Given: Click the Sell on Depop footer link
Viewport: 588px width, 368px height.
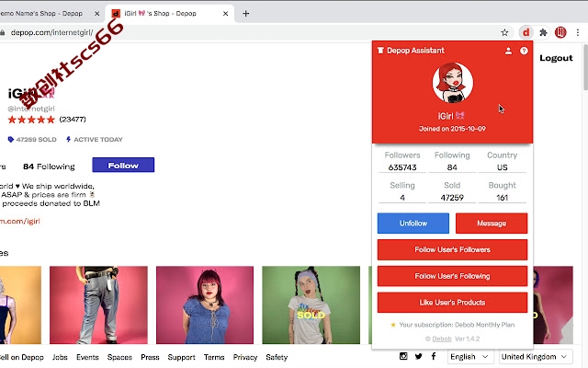Looking at the screenshot, I should click(22, 357).
